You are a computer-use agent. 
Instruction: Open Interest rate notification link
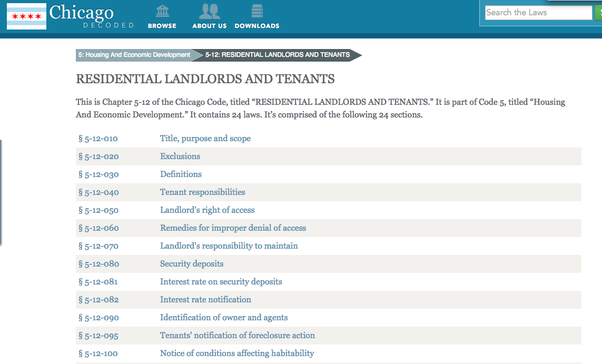(205, 300)
